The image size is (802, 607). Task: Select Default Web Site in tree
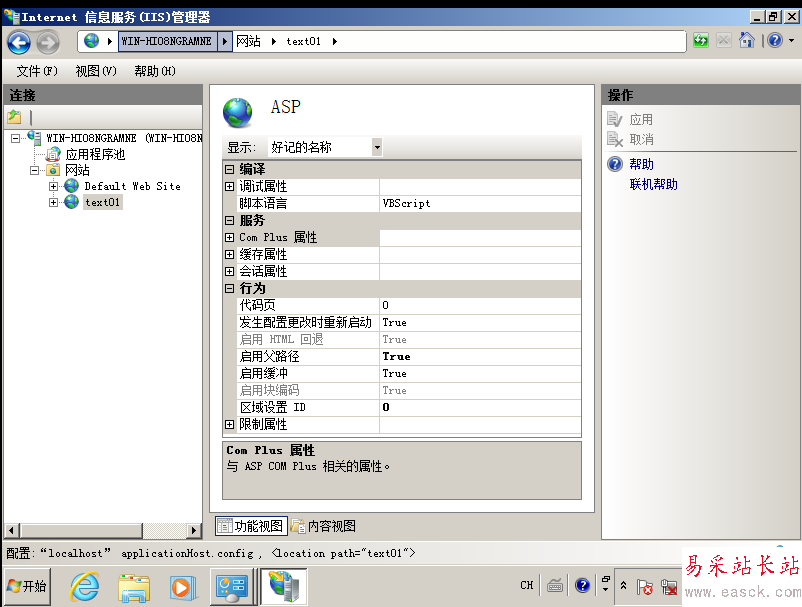132,186
